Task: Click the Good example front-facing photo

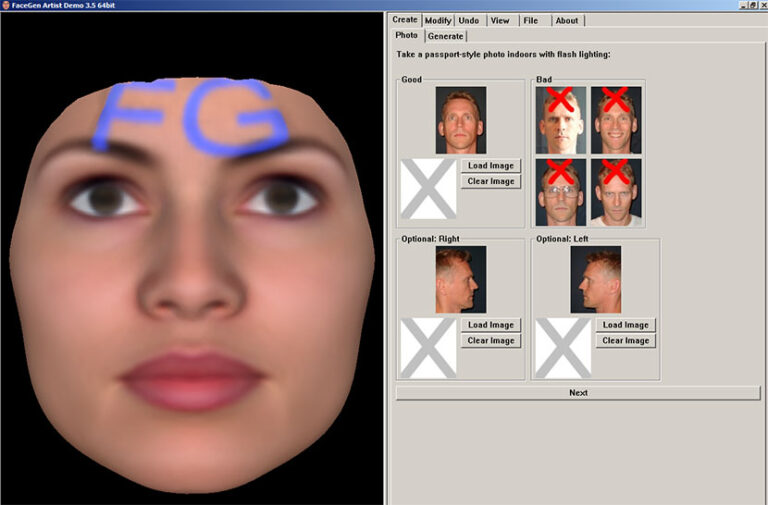Action: tap(461, 120)
